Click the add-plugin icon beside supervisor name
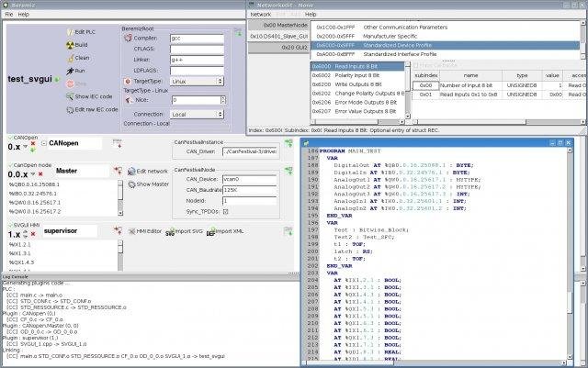 coord(118,230)
